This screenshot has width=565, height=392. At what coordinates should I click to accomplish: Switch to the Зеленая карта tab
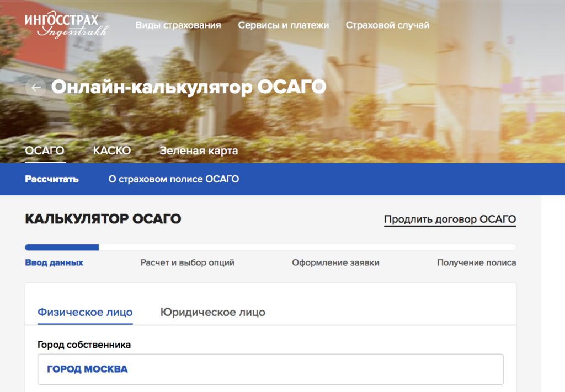pyautogui.click(x=199, y=151)
